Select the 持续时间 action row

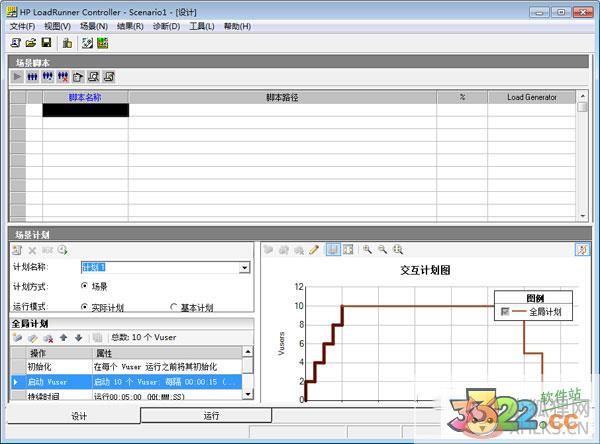tap(127, 396)
